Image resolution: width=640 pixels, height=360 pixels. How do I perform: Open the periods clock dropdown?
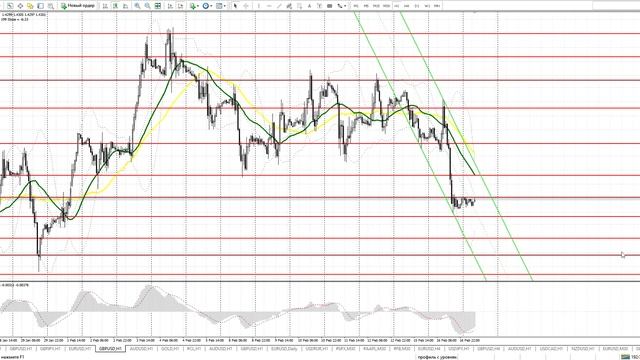[x=207, y=6]
